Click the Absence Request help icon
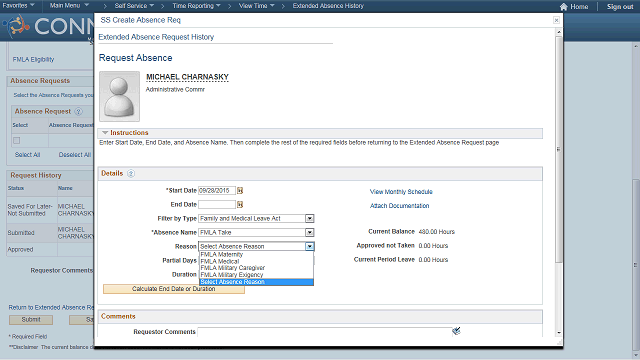This screenshot has height=360, width=640. (x=78, y=111)
